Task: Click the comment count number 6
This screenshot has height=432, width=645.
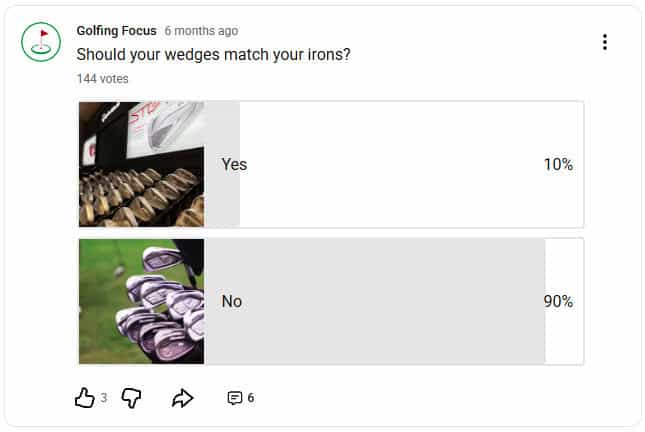Action: pyautogui.click(x=250, y=398)
